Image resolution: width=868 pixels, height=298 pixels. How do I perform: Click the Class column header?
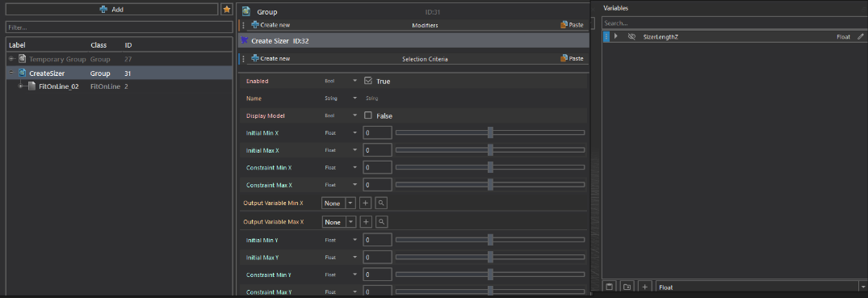[x=99, y=45]
